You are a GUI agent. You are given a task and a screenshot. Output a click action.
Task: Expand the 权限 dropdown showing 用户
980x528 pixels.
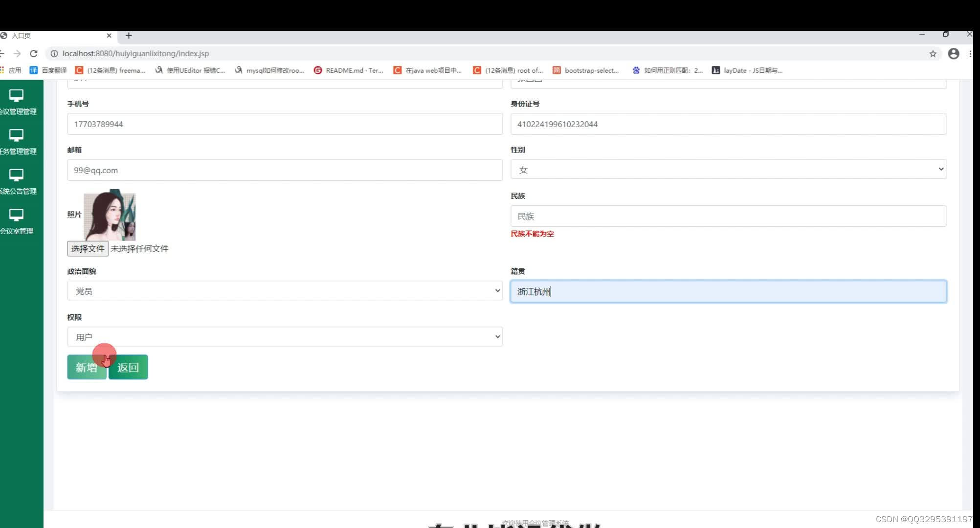tap(285, 336)
